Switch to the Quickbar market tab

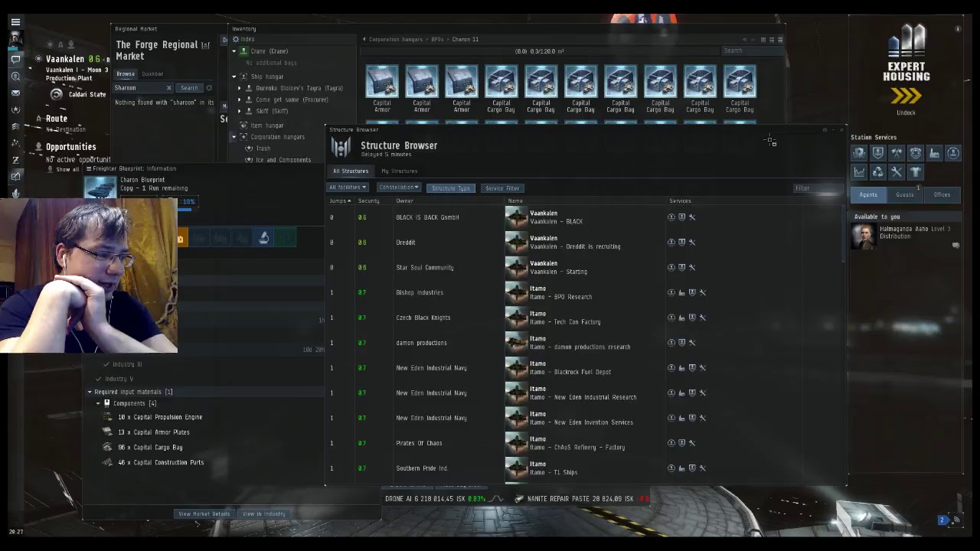[152, 74]
